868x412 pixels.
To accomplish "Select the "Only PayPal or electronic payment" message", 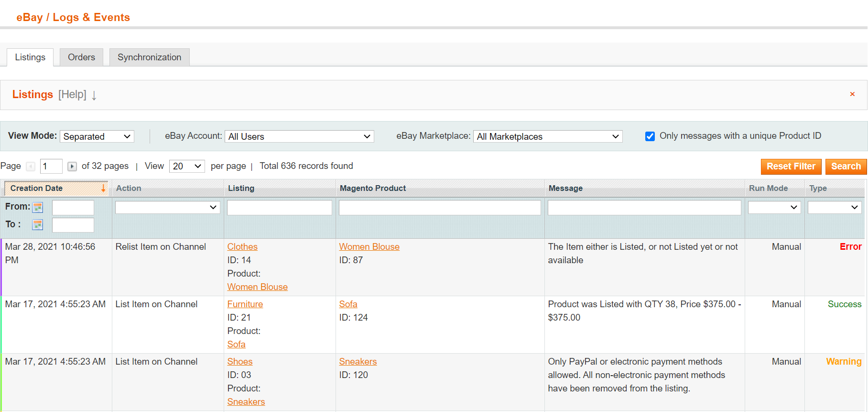I will pos(637,375).
